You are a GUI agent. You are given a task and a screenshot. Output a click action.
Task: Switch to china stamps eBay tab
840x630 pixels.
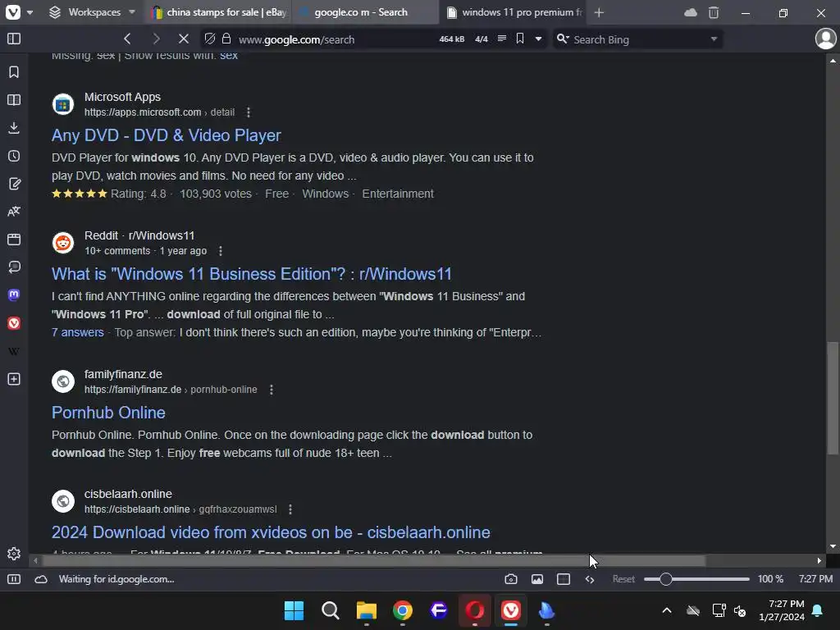click(x=220, y=11)
